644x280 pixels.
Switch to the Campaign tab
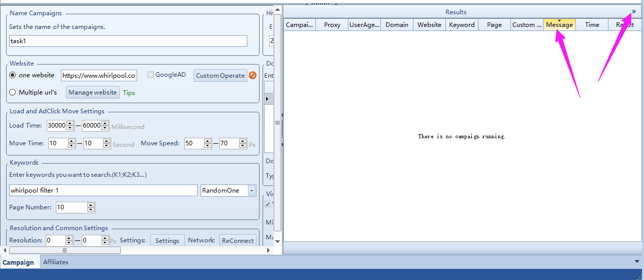(x=18, y=262)
